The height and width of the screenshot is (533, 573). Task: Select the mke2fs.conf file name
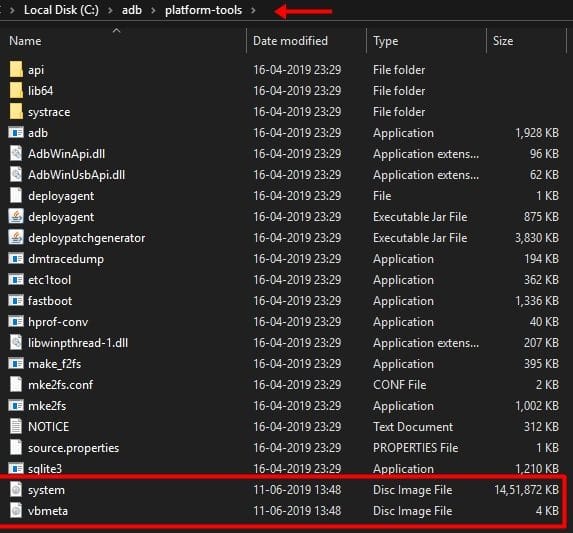[x=60, y=384]
